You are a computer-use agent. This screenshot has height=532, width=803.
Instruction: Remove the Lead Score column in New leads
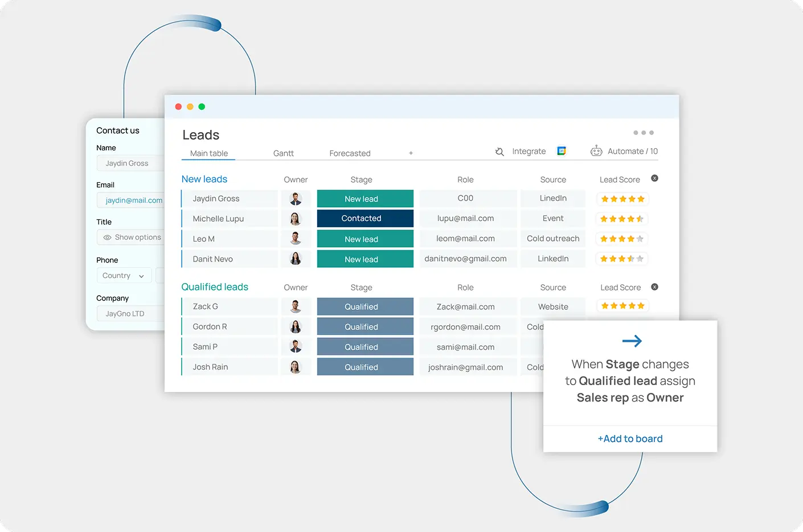coord(654,178)
